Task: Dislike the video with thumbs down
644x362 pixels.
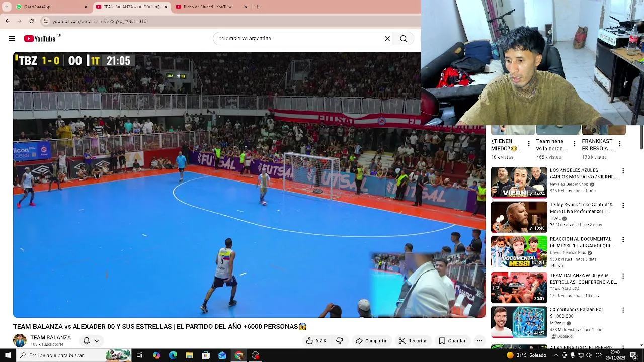Action: point(340,341)
